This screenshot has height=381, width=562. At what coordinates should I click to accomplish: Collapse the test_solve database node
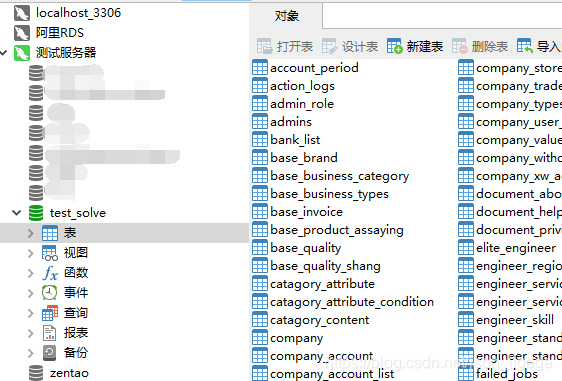(16, 213)
